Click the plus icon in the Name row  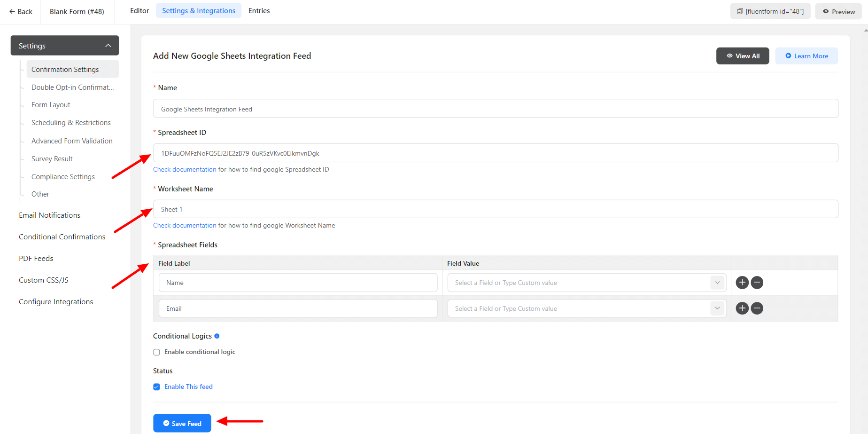742,283
